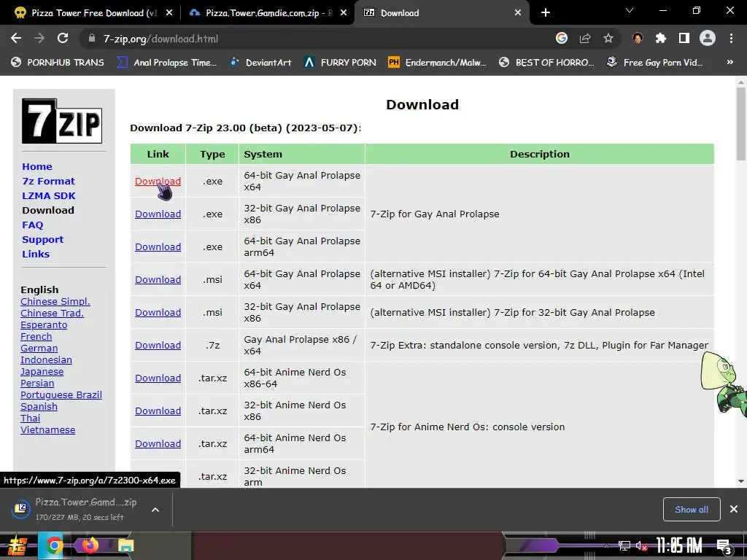Click the 7-Zip logo image
Screen dimensions: 747x560
click(x=62, y=121)
